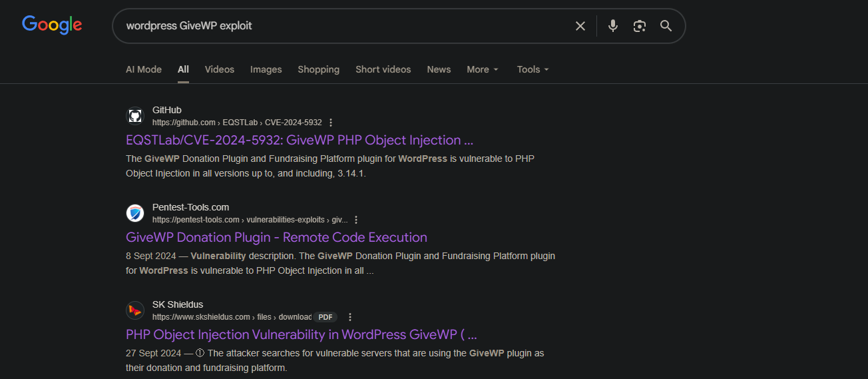Clear the search box text
868x379 pixels.
point(580,26)
